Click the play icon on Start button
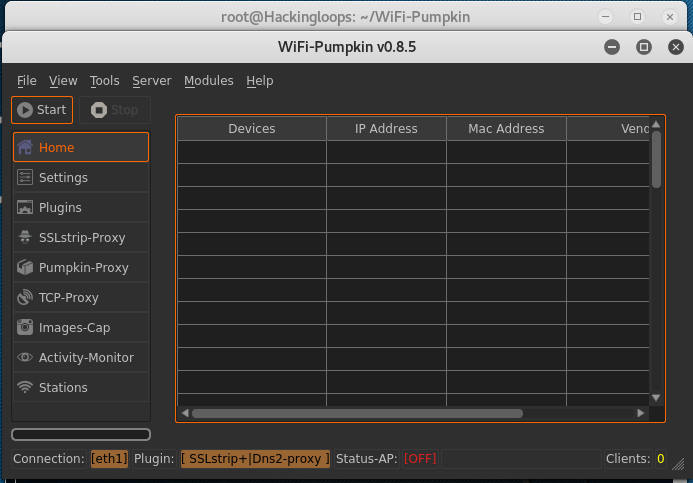 (25, 110)
